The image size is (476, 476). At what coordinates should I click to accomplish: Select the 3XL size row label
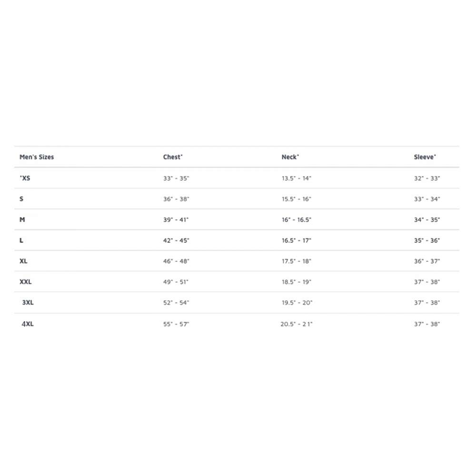click(28, 302)
